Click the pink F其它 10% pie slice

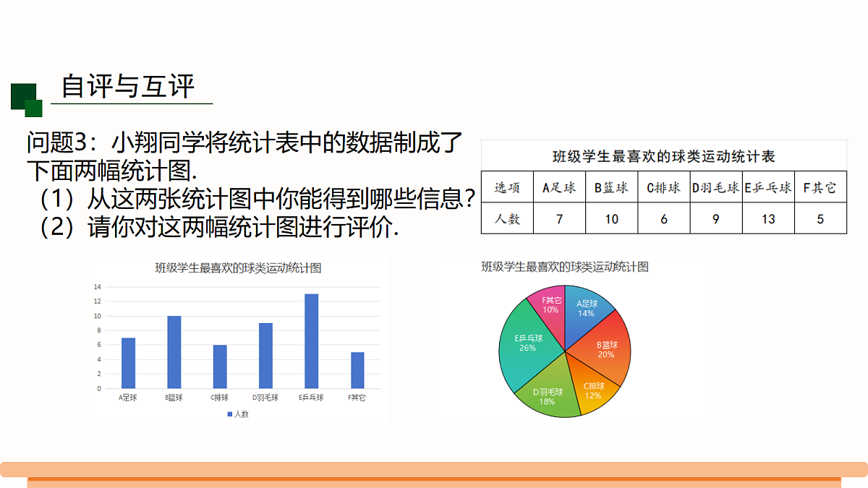click(549, 307)
